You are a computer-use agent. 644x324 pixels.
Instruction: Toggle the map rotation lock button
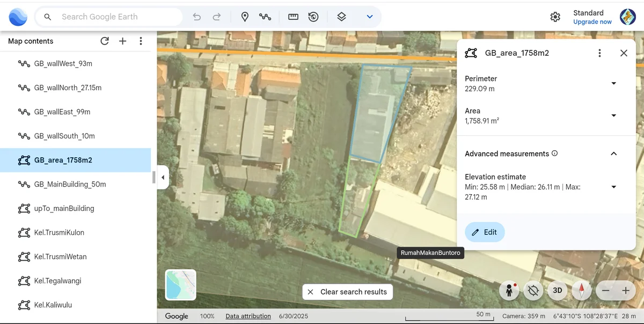533,291
